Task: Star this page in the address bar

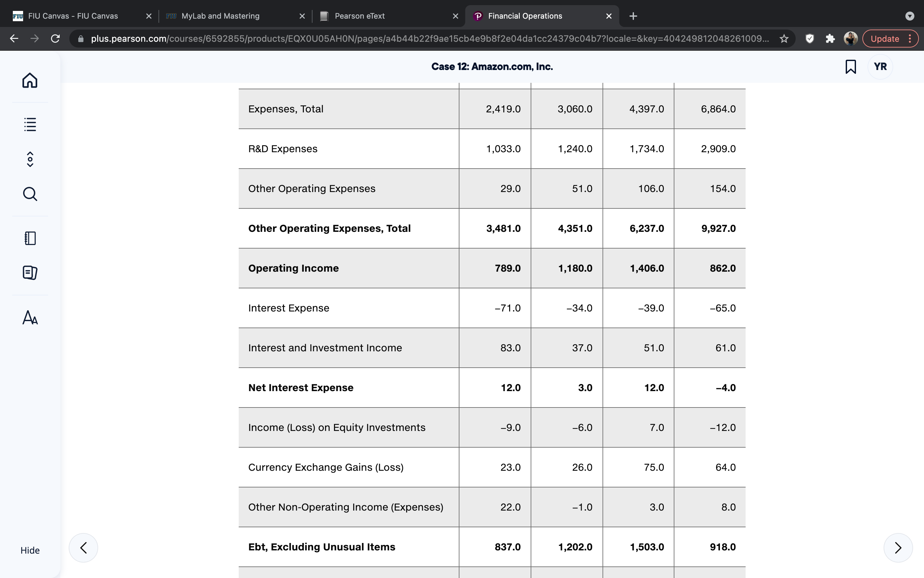Action: tap(784, 39)
